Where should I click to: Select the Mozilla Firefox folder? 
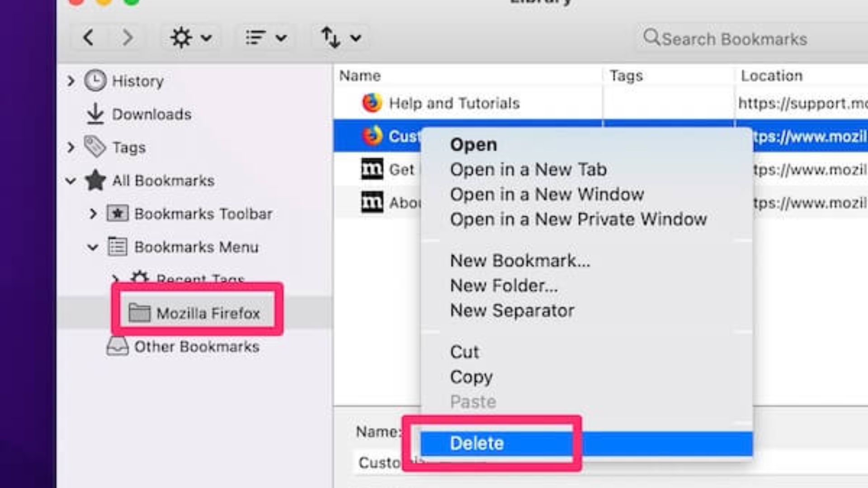pos(194,313)
